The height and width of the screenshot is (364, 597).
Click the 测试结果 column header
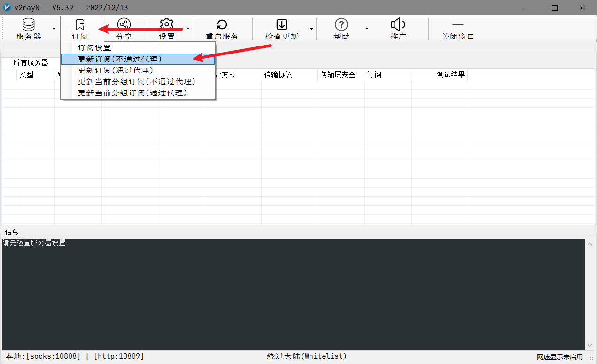451,75
